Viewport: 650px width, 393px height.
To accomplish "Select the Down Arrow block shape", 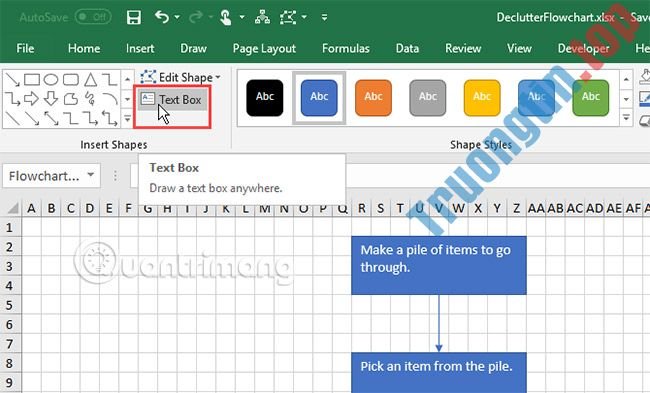I will pos(51,99).
